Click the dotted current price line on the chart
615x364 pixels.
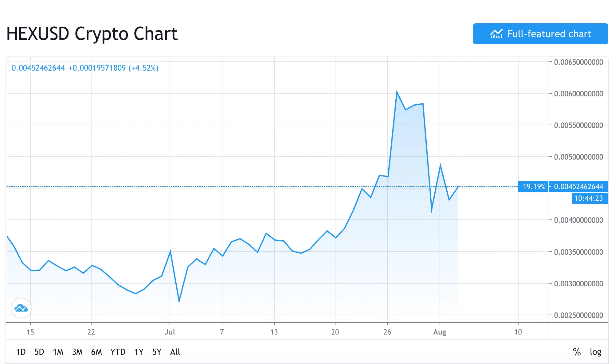(246, 187)
